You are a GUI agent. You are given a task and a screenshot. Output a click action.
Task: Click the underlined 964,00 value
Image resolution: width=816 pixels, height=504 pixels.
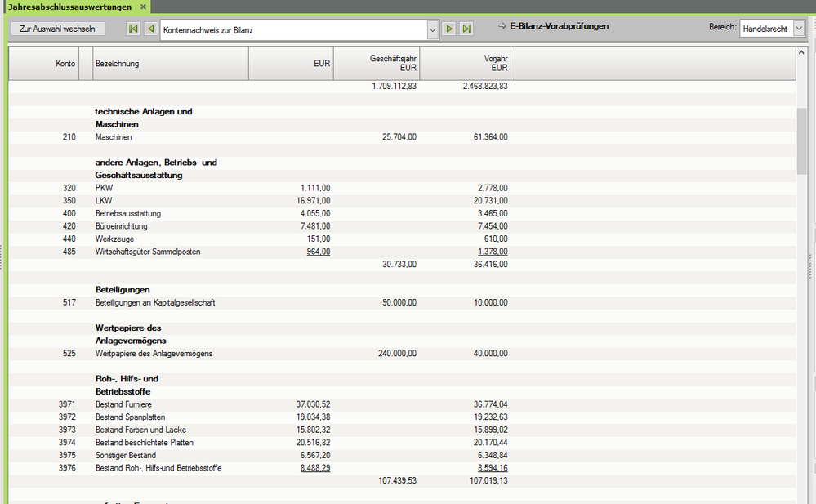pyautogui.click(x=318, y=252)
